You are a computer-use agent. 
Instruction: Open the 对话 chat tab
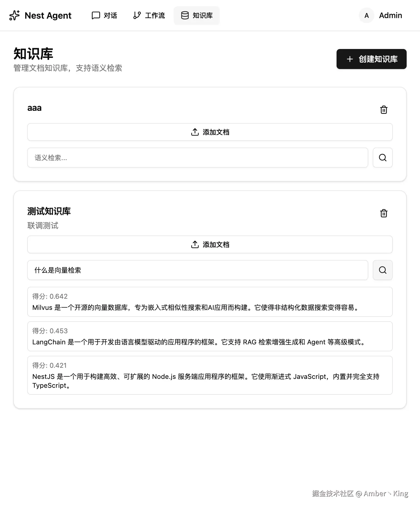click(104, 15)
